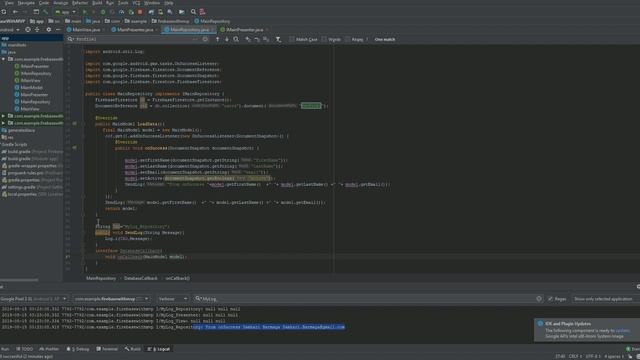The height and width of the screenshot is (360, 640).
Task: Click the search history icon in find field
Action: [x=71, y=39]
